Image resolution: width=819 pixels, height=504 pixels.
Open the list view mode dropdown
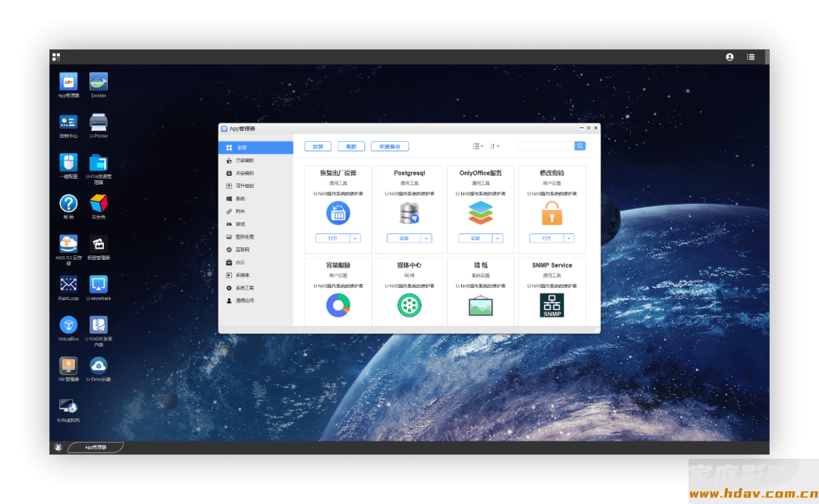(478, 146)
